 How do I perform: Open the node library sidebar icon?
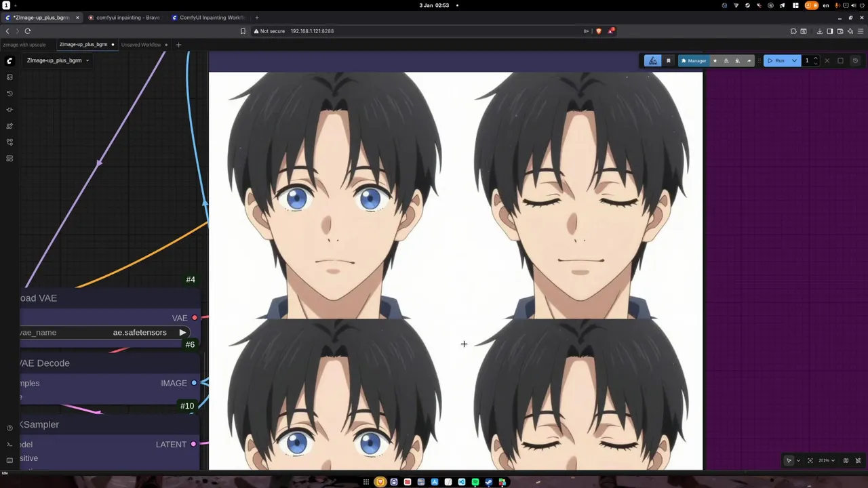9,110
